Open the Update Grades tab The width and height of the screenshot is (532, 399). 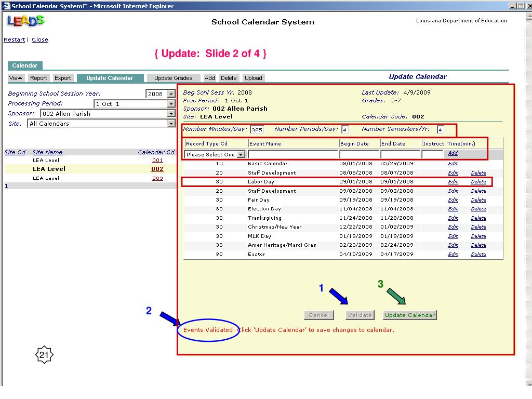174,78
